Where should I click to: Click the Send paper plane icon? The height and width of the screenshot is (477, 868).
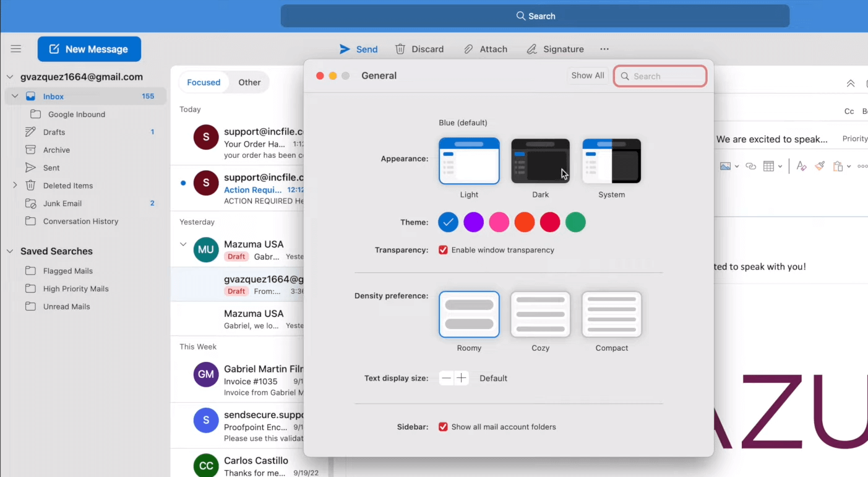click(x=345, y=49)
